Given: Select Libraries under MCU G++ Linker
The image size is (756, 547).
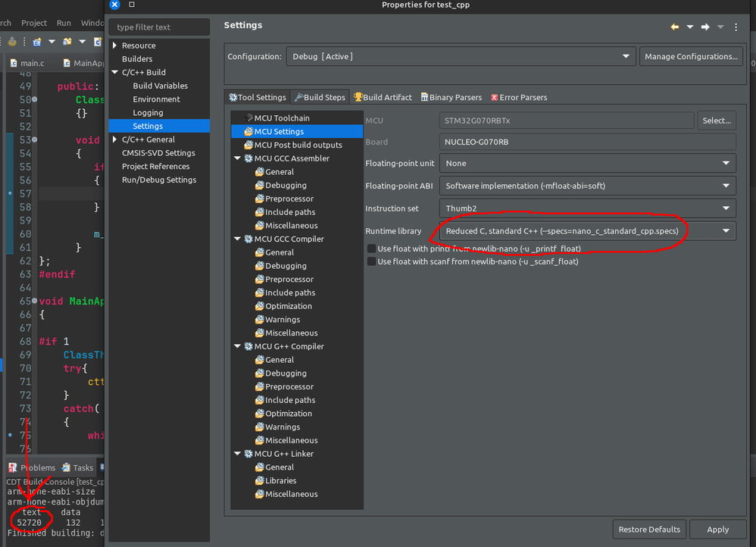Looking at the screenshot, I should (280, 481).
